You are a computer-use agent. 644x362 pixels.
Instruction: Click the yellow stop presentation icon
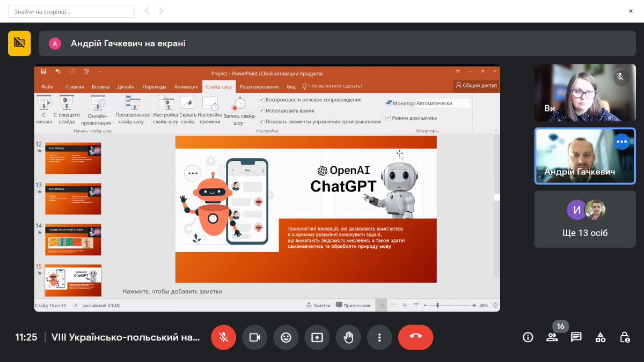[19, 43]
